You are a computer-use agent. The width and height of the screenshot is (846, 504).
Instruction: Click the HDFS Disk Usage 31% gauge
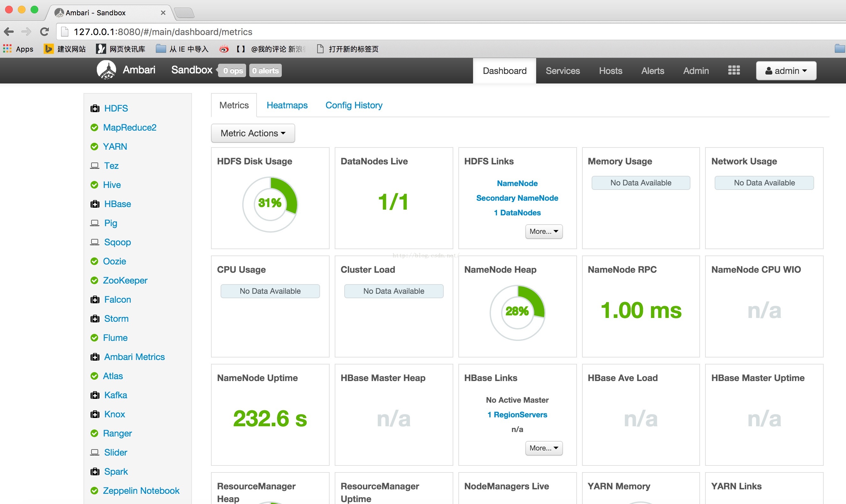(x=270, y=204)
